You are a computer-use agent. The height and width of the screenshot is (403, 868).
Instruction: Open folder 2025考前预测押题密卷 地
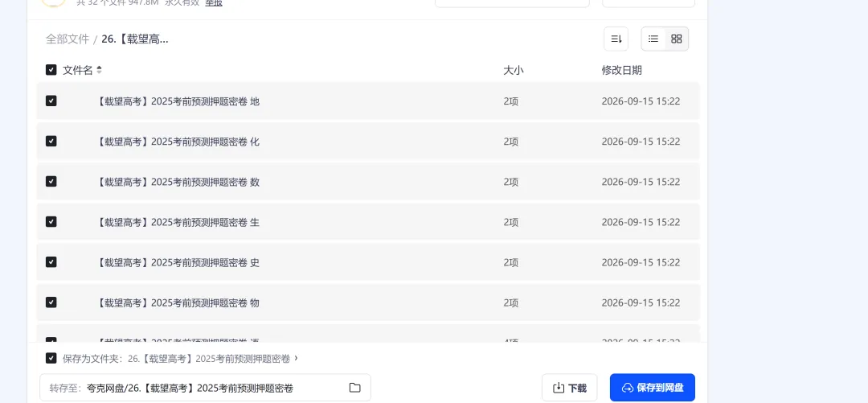(x=178, y=101)
